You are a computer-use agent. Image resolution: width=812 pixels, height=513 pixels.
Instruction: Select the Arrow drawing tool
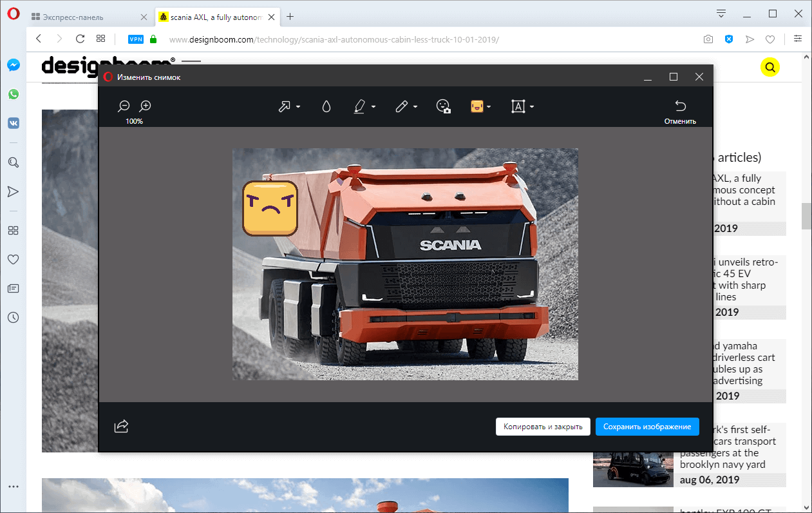pos(284,106)
